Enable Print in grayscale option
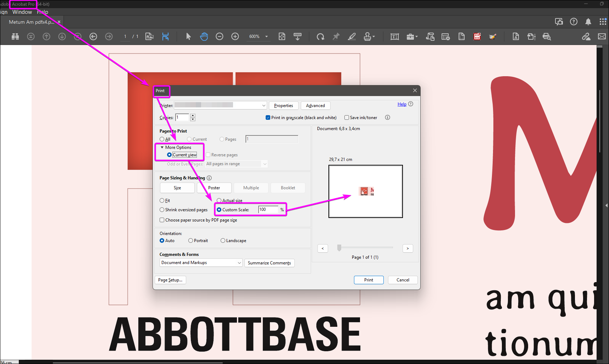The image size is (609, 364). pyautogui.click(x=268, y=117)
